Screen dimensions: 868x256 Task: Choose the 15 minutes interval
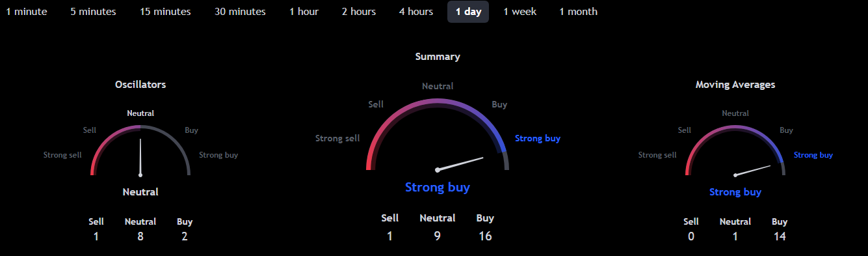pos(165,12)
